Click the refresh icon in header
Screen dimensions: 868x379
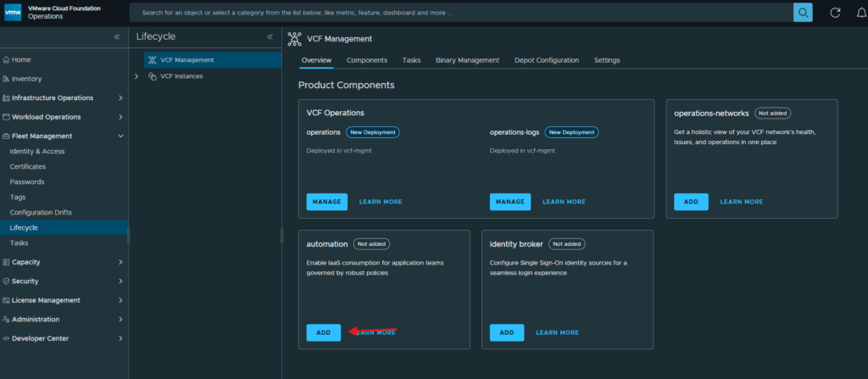pos(835,13)
